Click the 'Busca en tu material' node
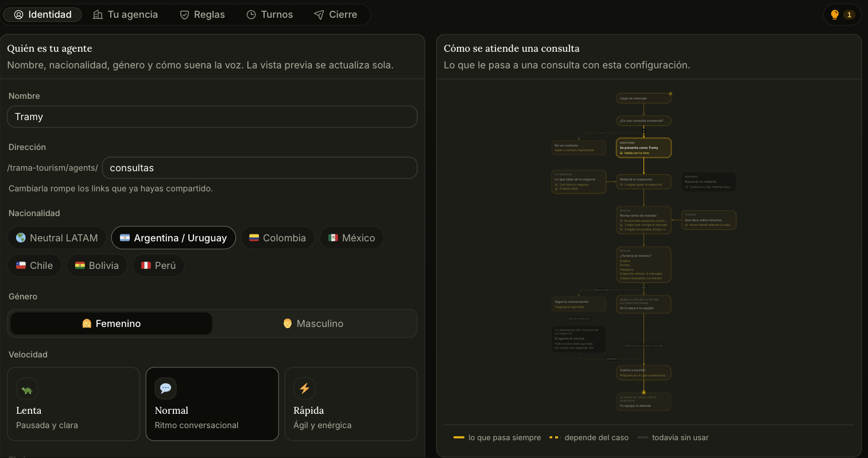Image resolution: width=868 pixels, height=458 pixels. (709, 182)
